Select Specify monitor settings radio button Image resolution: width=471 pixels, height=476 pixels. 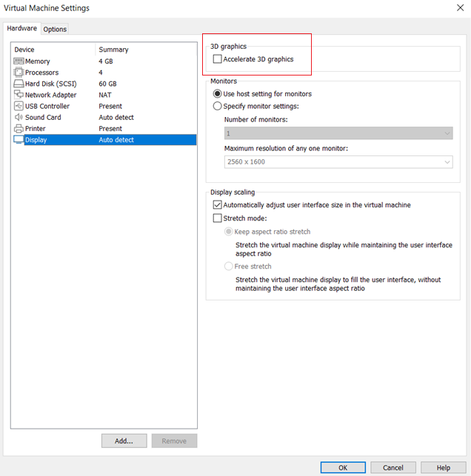[217, 106]
